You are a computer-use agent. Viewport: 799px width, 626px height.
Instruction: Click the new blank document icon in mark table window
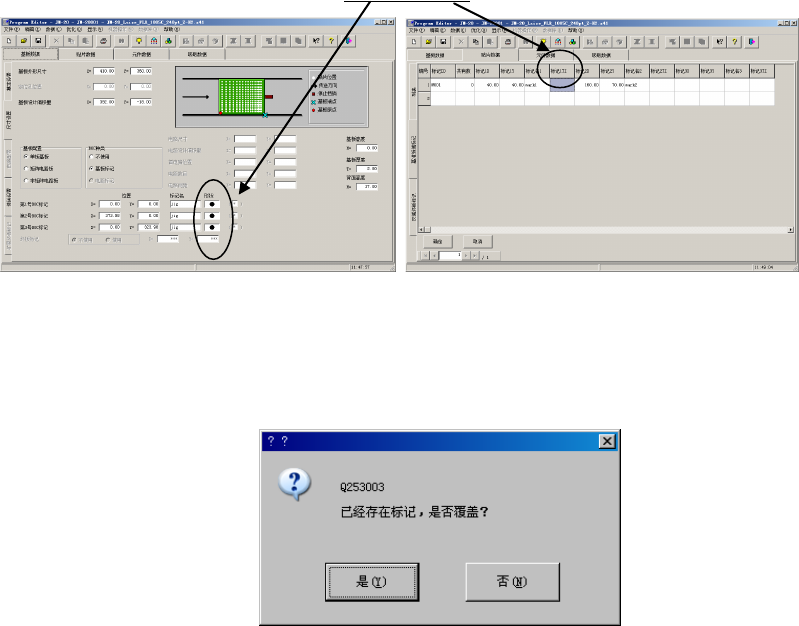click(x=414, y=42)
